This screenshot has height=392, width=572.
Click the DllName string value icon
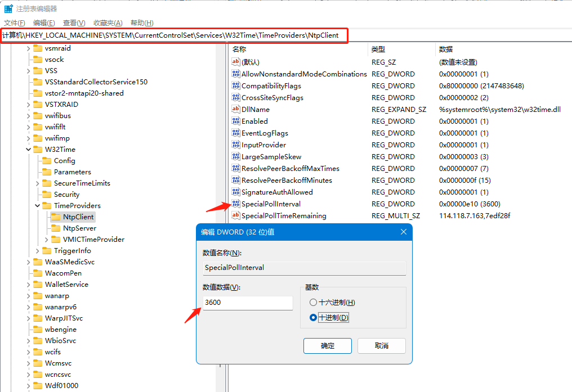236,109
